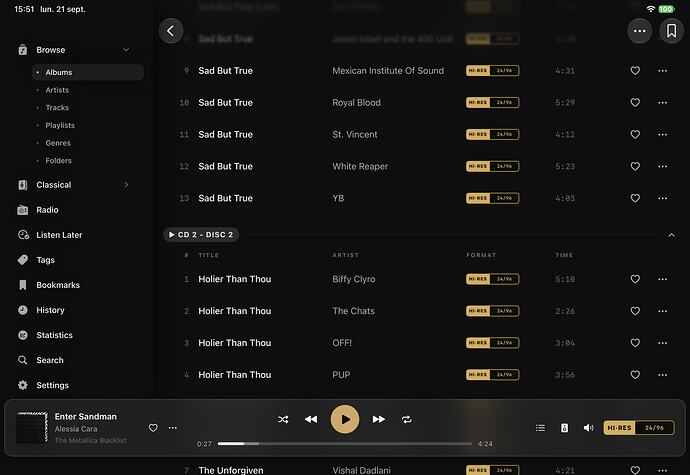Open the Mexican Institute Of Sound artist

(x=388, y=71)
